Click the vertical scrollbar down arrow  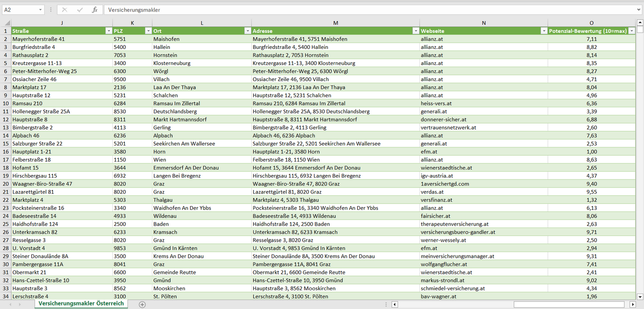640,297
